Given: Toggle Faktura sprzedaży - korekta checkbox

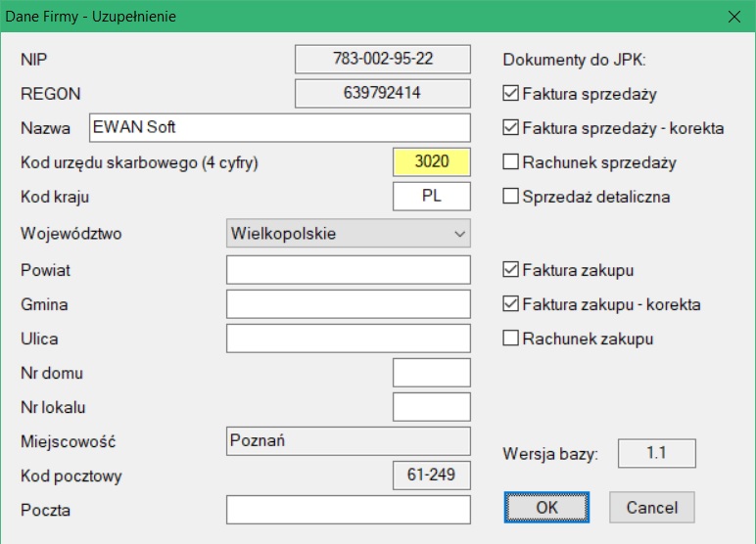Looking at the screenshot, I should coord(510,128).
